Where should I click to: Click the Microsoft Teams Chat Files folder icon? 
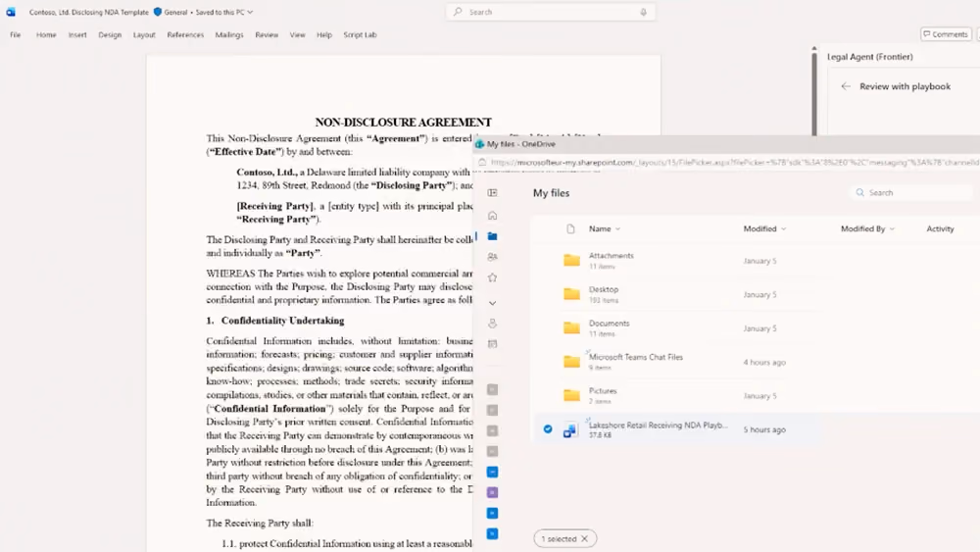(571, 362)
